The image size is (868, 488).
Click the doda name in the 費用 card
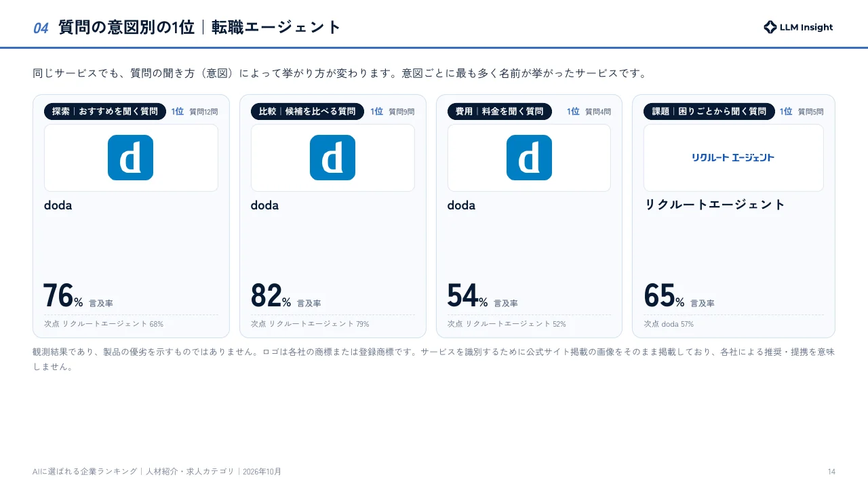point(461,205)
